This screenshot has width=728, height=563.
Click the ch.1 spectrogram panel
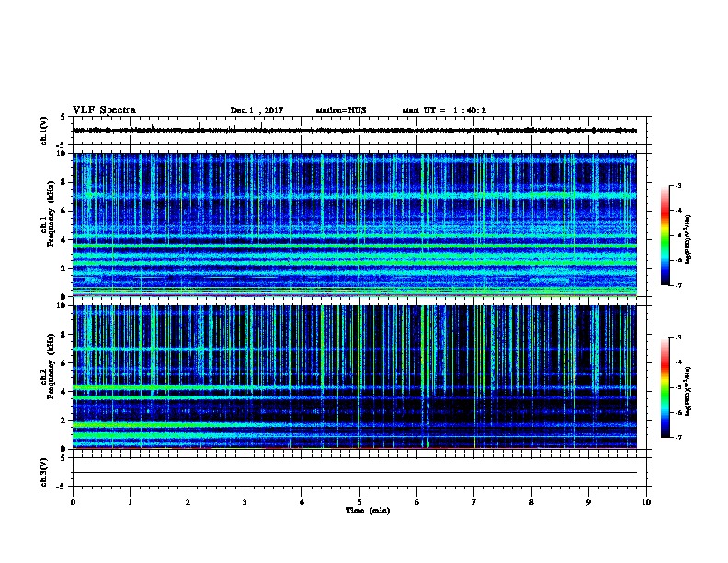pos(355,224)
